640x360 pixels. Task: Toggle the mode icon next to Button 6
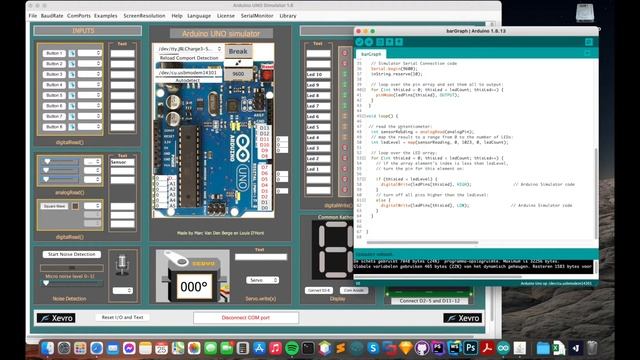pos(72,106)
